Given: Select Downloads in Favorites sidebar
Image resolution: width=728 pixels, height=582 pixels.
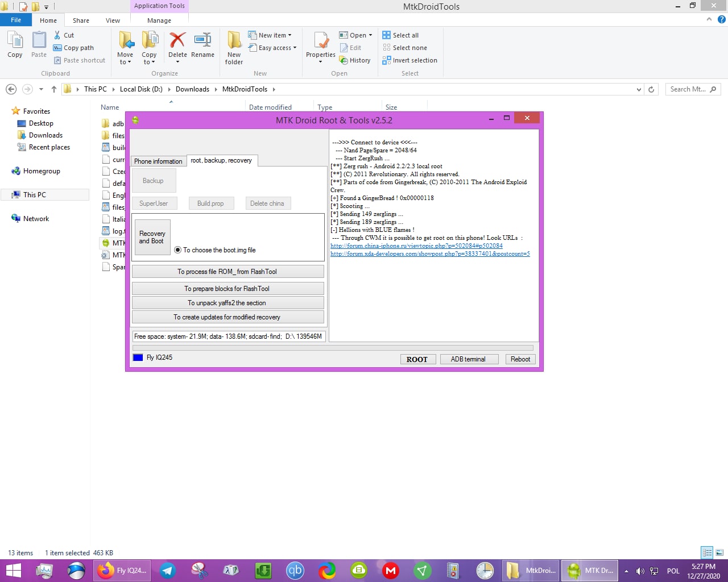Looking at the screenshot, I should 45,135.
